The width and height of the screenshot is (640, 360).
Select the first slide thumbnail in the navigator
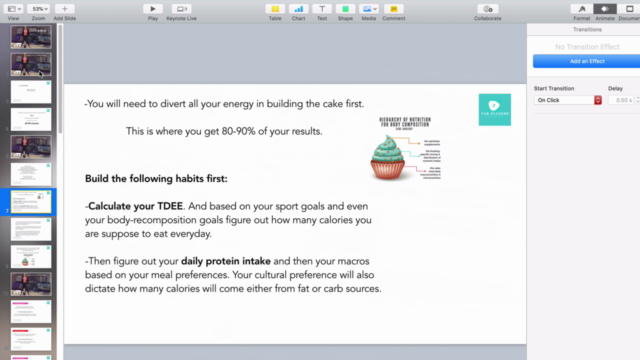pos(31,37)
